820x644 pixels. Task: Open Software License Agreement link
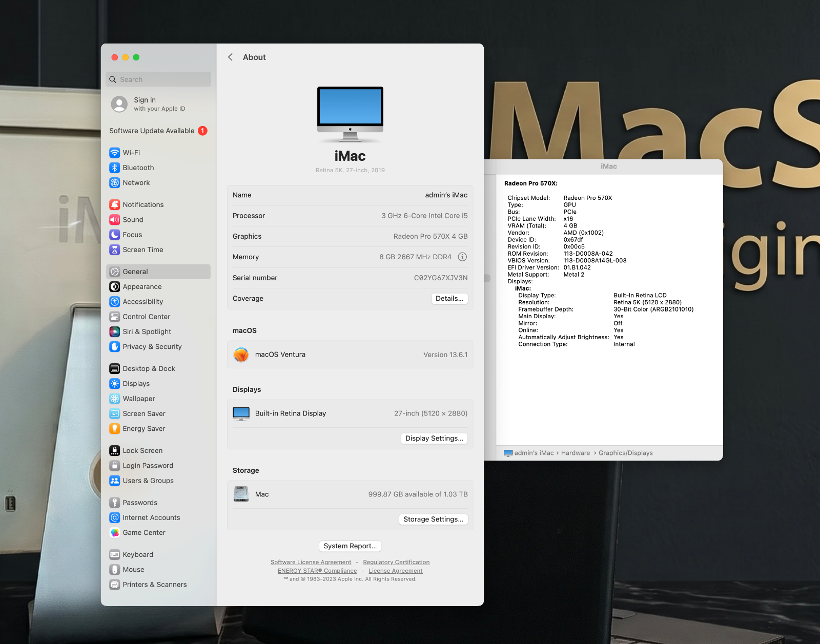tap(311, 562)
